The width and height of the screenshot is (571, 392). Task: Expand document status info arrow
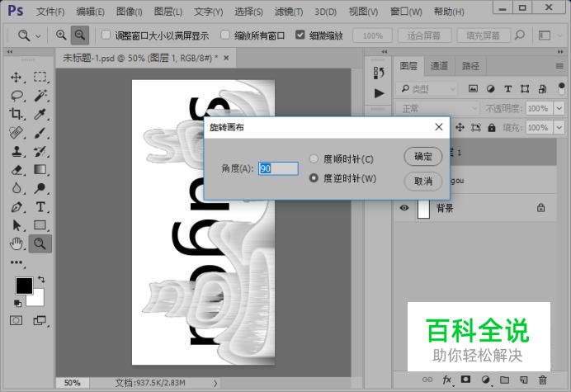[215, 383]
